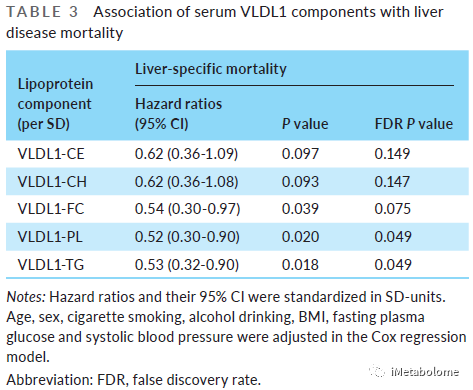Click the iMetabolome watermark logo icon
473x390 pixels.
pos(377,371)
